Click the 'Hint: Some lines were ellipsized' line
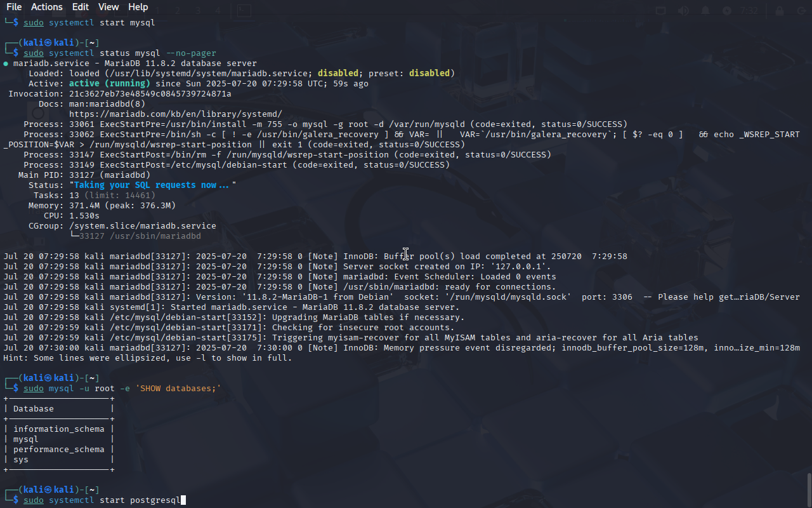 148,358
